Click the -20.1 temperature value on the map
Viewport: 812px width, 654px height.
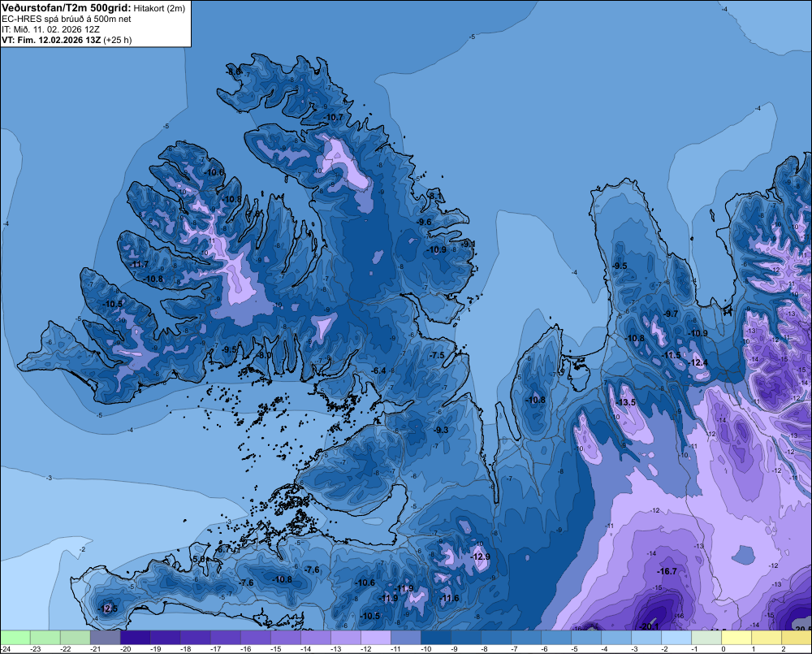click(649, 626)
